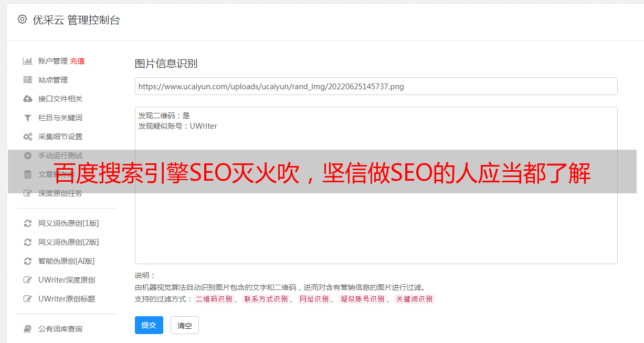Click the recognition result text area

(x=376, y=185)
